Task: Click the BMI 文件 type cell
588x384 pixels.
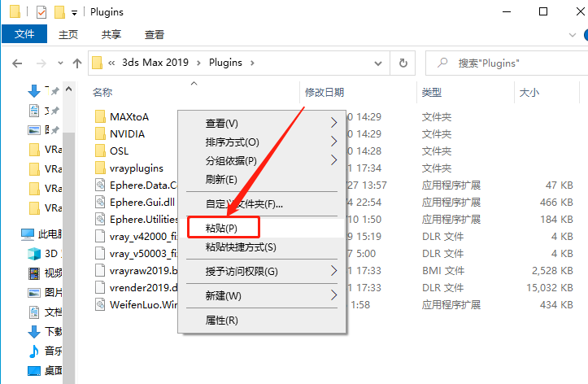Action: tap(443, 270)
